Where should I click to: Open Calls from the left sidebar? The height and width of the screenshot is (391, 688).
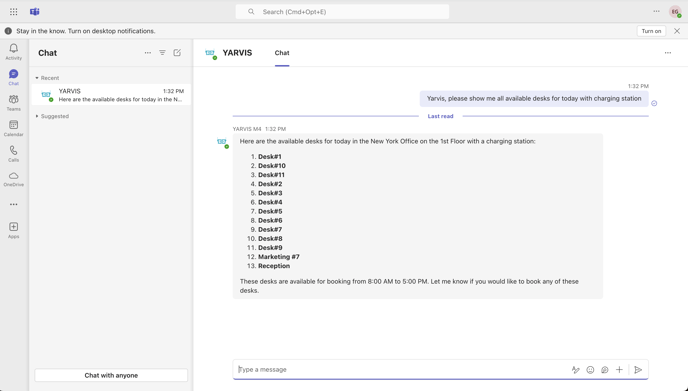click(14, 154)
